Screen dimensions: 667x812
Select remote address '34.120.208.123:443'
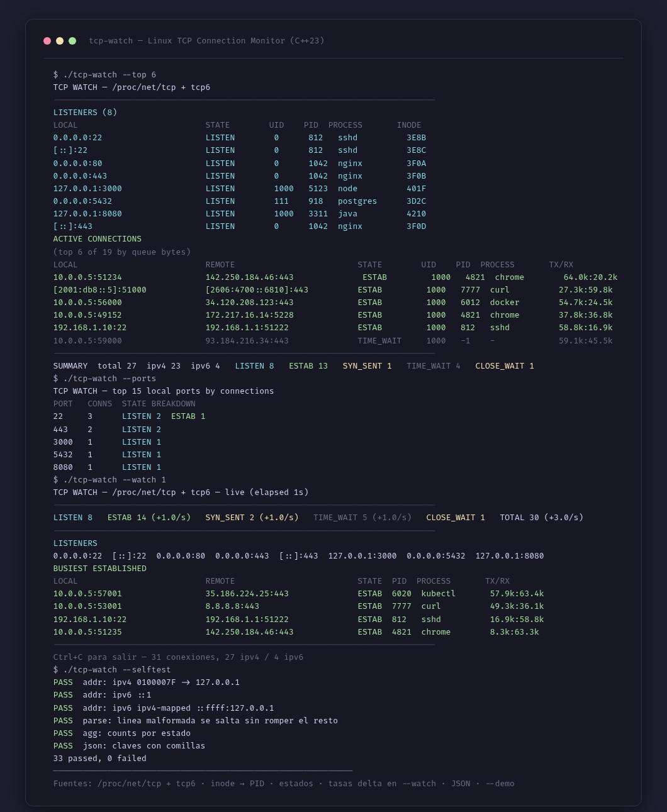(249, 303)
